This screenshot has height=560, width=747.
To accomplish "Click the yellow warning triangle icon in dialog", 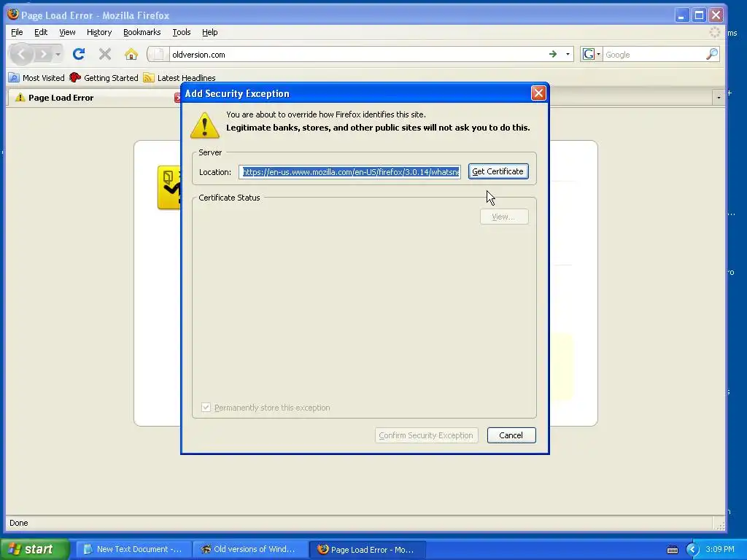I will (x=205, y=125).
